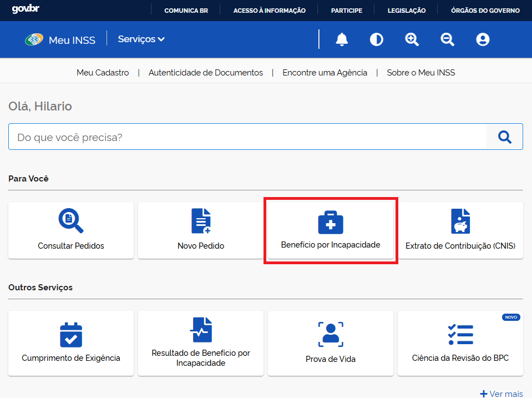Click the Consultar Pedidos magnifier icon
This screenshot has width=532, height=398.
click(x=71, y=221)
